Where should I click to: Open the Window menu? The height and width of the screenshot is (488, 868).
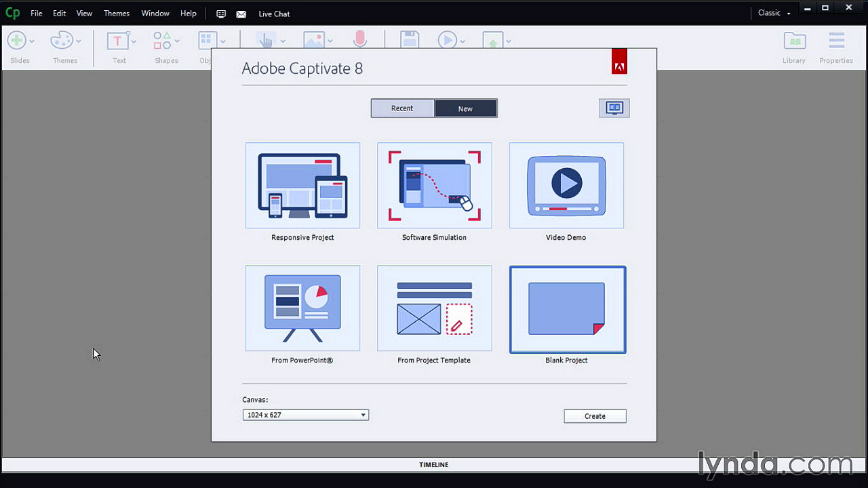[155, 13]
